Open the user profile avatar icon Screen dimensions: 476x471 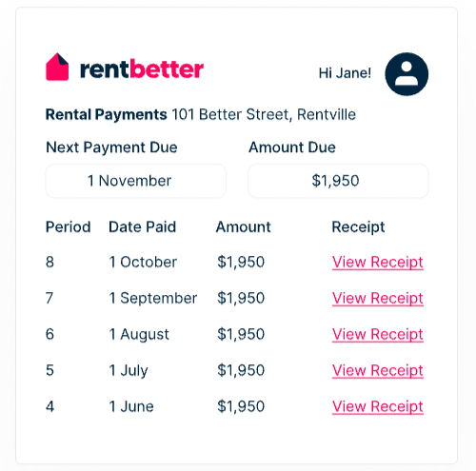coord(407,74)
